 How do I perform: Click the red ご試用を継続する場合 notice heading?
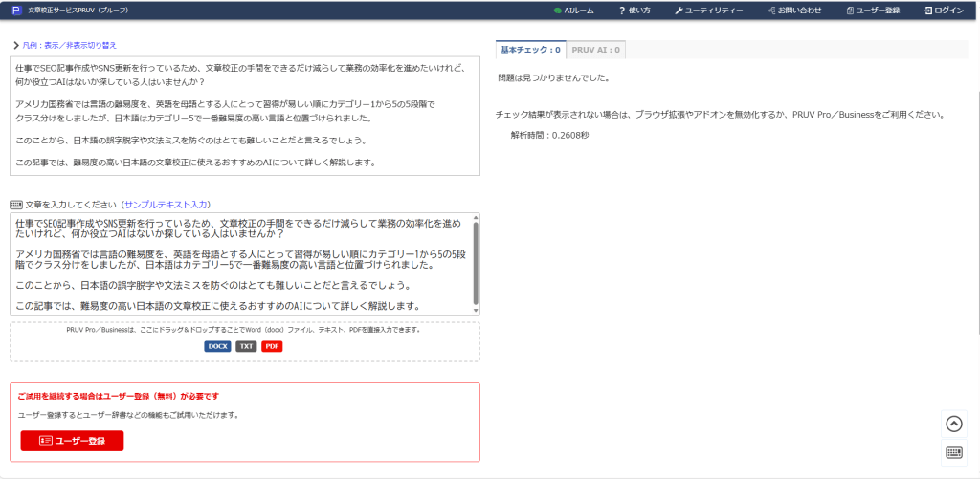tap(119, 396)
